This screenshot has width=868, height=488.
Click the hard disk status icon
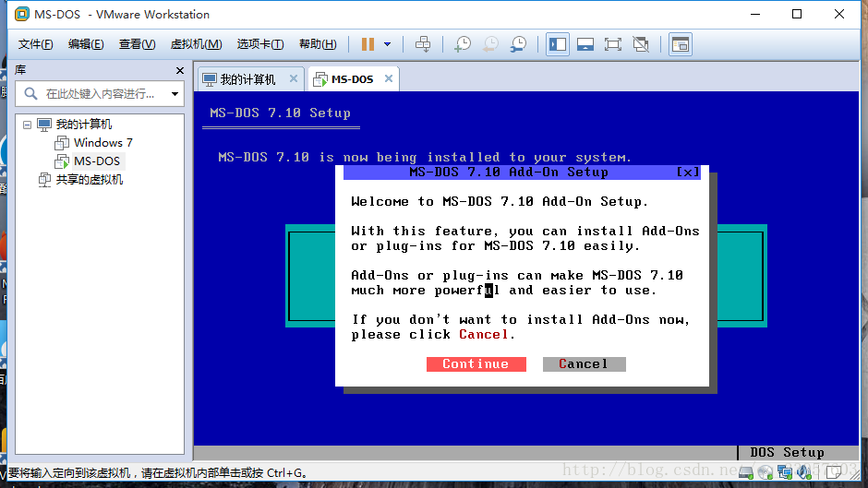[x=746, y=472]
